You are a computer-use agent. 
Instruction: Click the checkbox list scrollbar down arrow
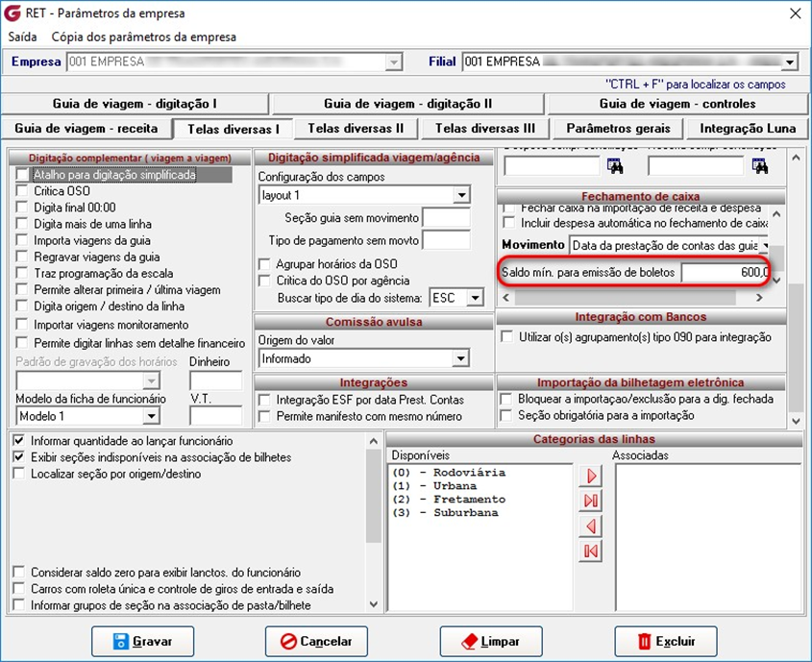(374, 604)
